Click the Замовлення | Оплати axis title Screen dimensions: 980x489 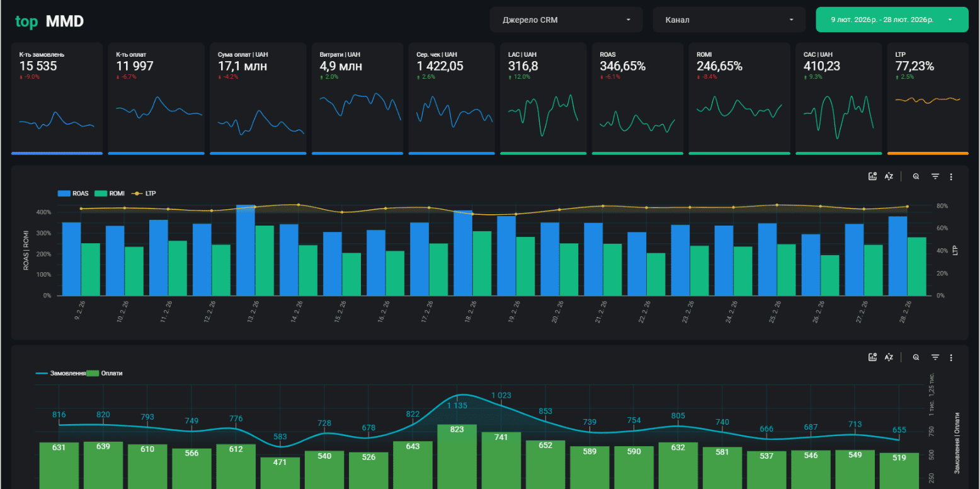click(959, 444)
